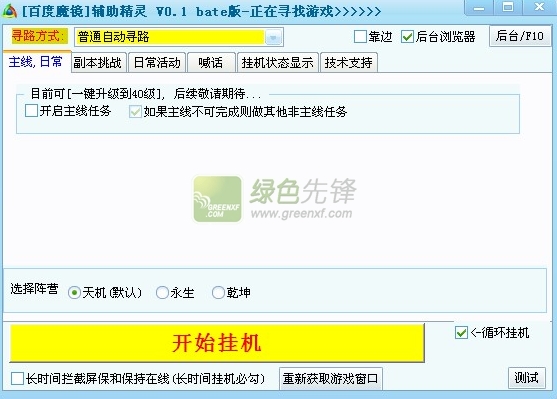Uncheck the 后台浏览器 checkbox
Viewport: 557px width, 399px height.
click(x=407, y=36)
